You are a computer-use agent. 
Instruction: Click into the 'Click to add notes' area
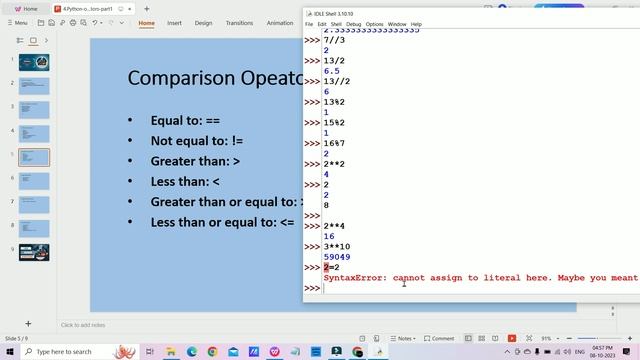coord(83,325)
